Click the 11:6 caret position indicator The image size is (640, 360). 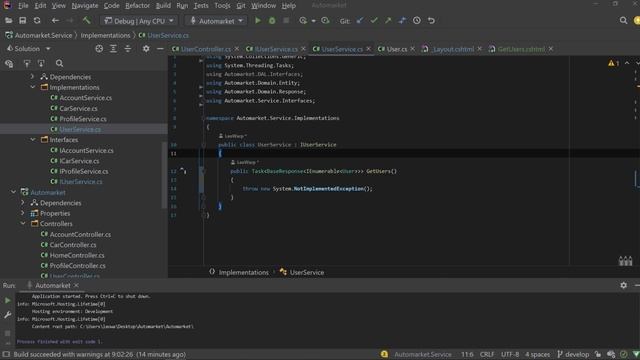click(x=467, y=354)
